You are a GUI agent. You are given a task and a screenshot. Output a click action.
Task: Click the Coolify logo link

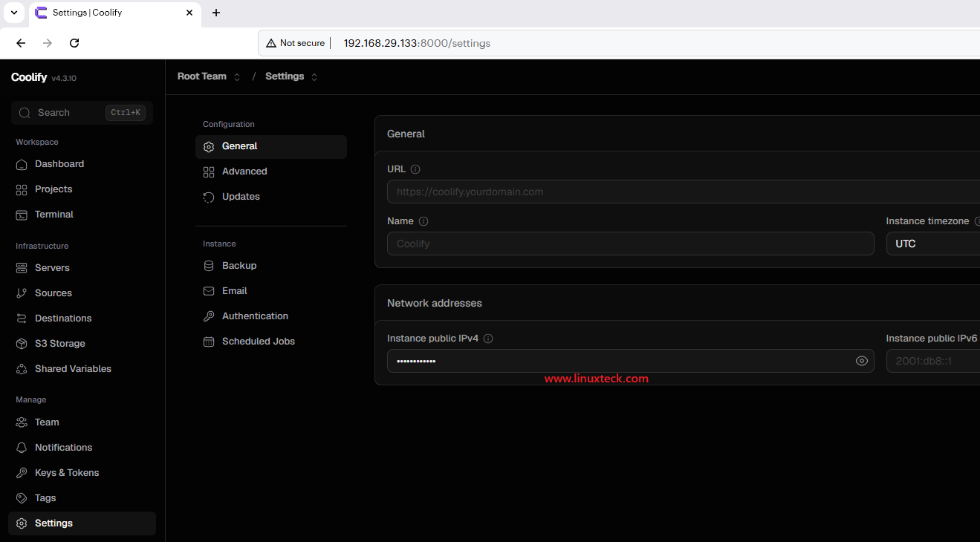[29, 77]
